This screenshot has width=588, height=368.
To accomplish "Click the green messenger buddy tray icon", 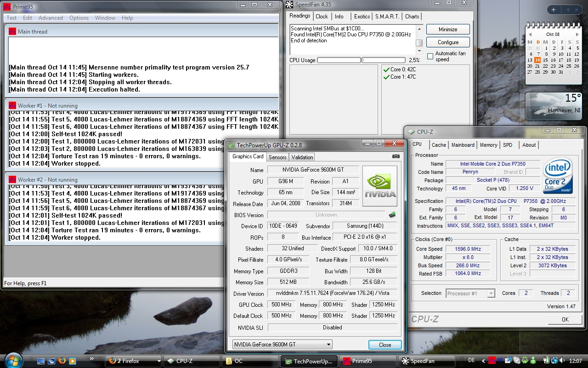I will click(532, 361).
